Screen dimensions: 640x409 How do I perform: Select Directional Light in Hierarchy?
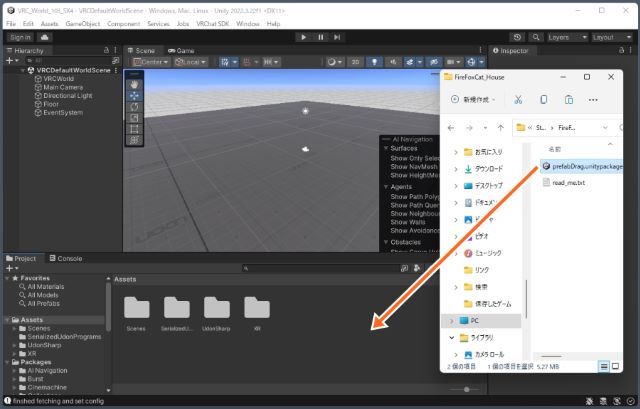click(67, 96)
